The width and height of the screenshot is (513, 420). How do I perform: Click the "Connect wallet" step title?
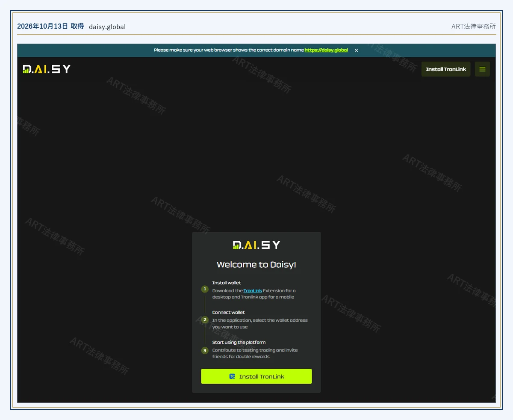pos(229,312)
